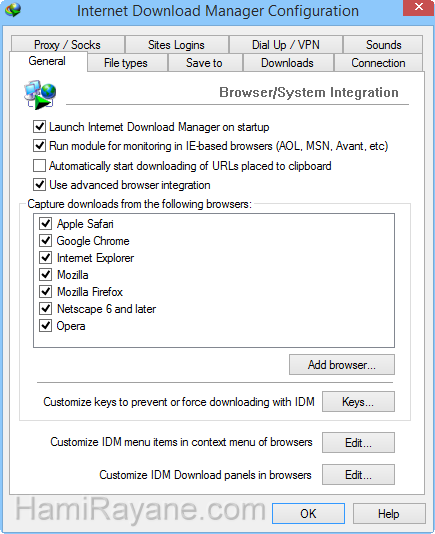Open Help for configuration dialog

tap(389, 513)
